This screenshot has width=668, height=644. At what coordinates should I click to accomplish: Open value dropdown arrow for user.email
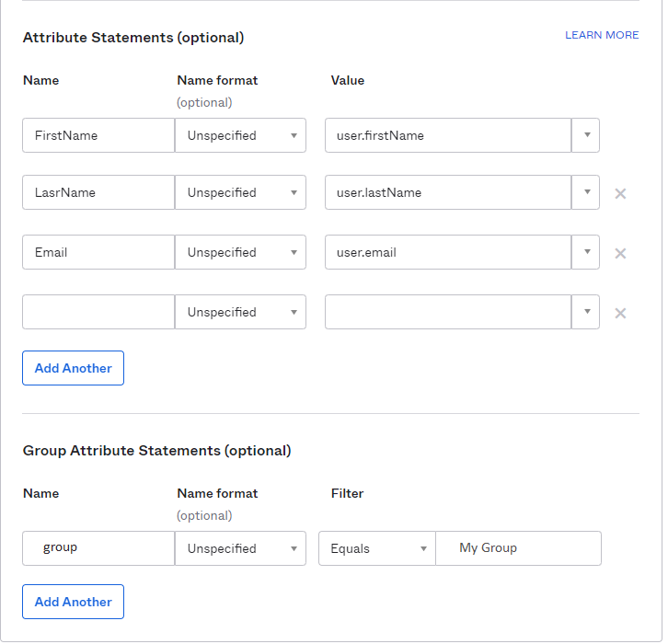pyautogui.click(x=586, y=252)
